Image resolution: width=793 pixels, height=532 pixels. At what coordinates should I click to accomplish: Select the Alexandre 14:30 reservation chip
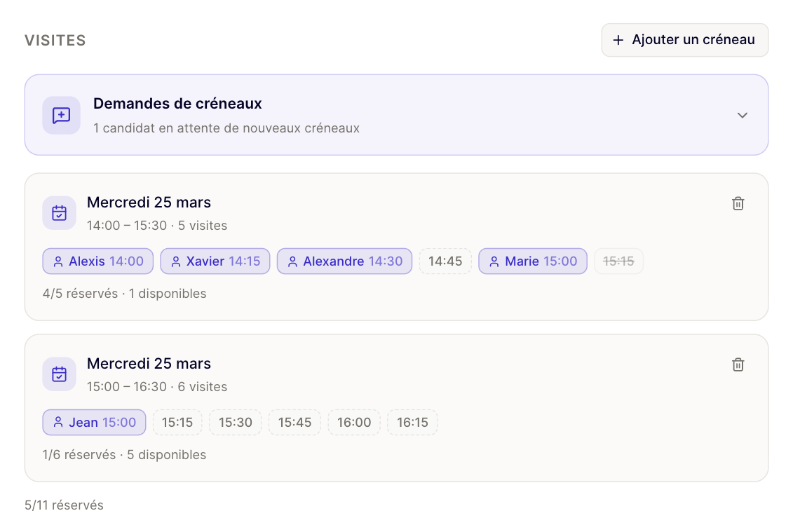344,261
